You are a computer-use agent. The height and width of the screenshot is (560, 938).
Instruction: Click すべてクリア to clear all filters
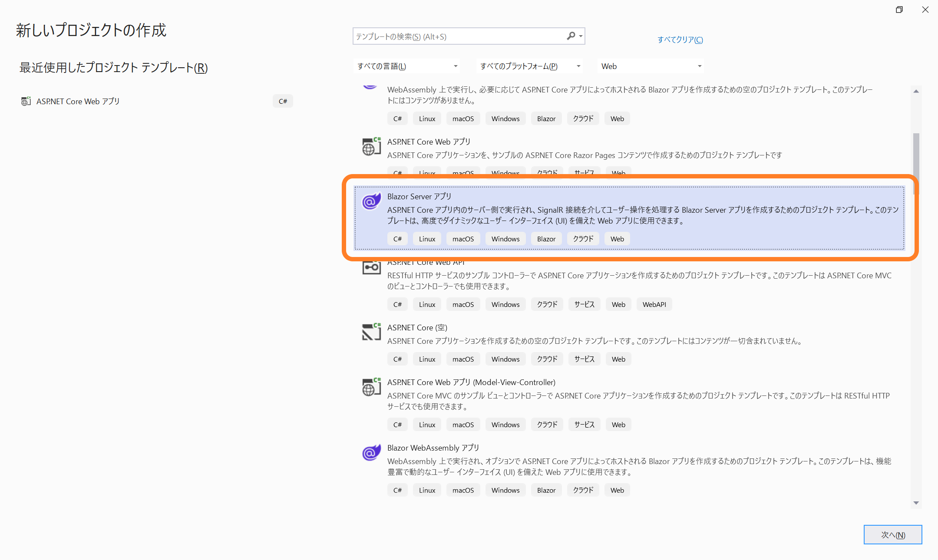tap(680, 40)
